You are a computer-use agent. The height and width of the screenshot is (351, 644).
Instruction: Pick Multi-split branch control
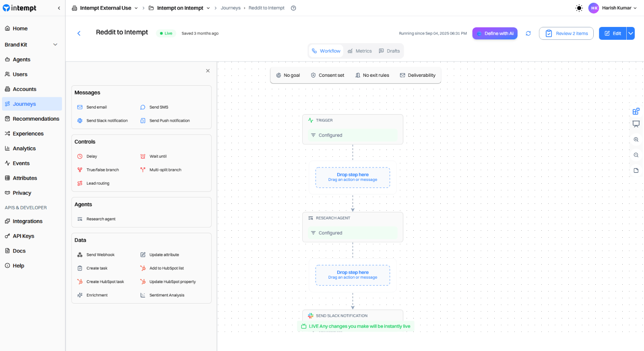pos(161,170)
